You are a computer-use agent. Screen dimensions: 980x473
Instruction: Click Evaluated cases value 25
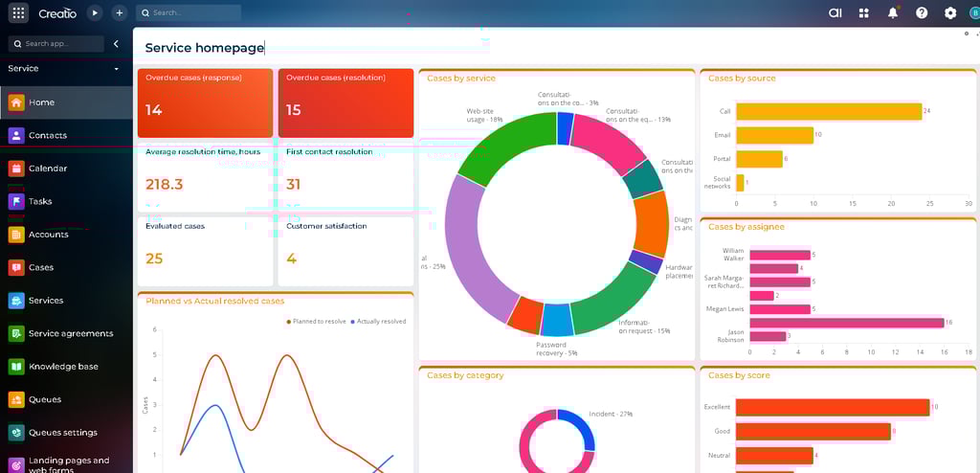[x=154, y=259]
